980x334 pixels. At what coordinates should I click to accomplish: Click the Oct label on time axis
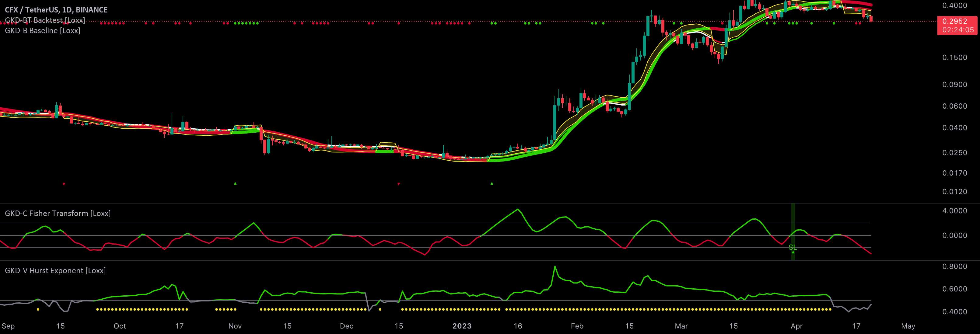120,326
